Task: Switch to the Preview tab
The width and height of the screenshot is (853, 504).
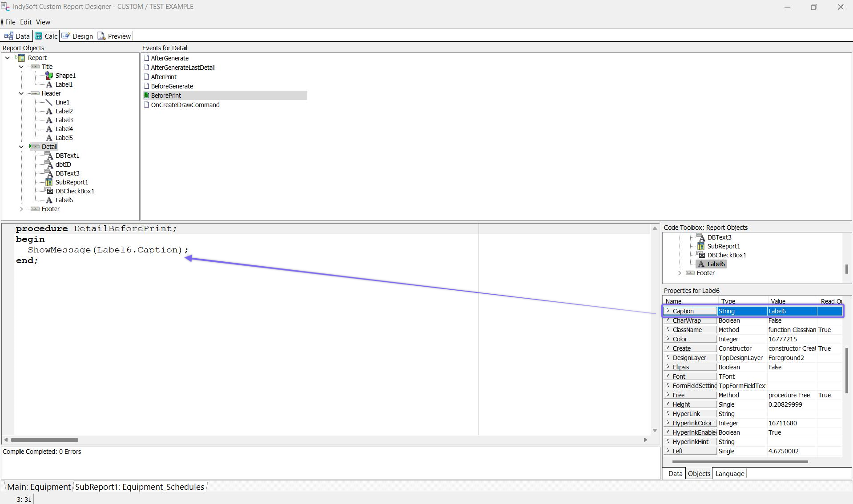Action: (x=114, y=36)
